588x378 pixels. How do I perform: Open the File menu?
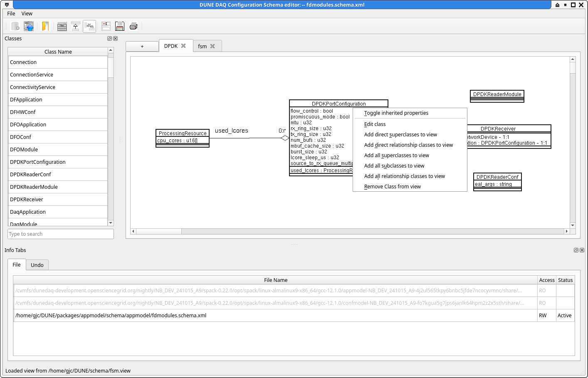[x=11, y=14]
